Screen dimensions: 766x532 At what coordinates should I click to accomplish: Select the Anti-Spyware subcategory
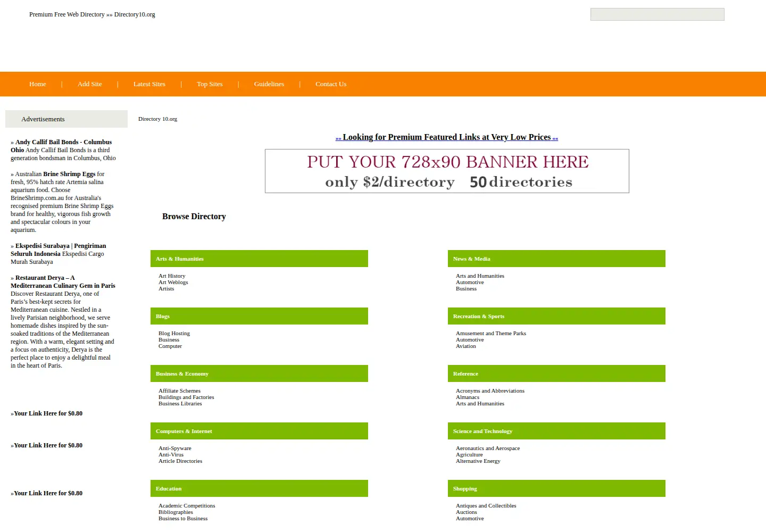(175, 448)
